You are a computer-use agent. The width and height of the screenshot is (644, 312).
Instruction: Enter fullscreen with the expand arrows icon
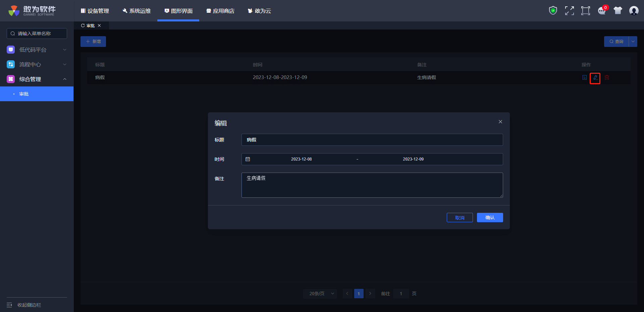coord(569,11)
